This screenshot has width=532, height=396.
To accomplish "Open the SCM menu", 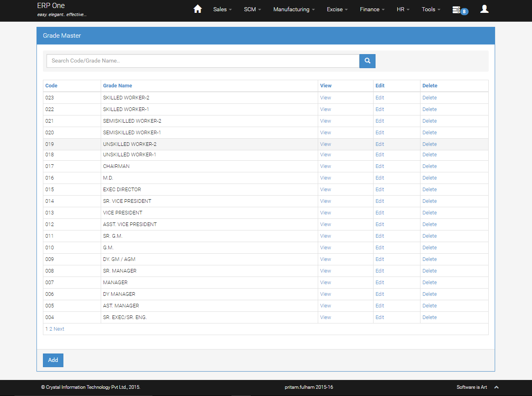I will tap(252, 9).
